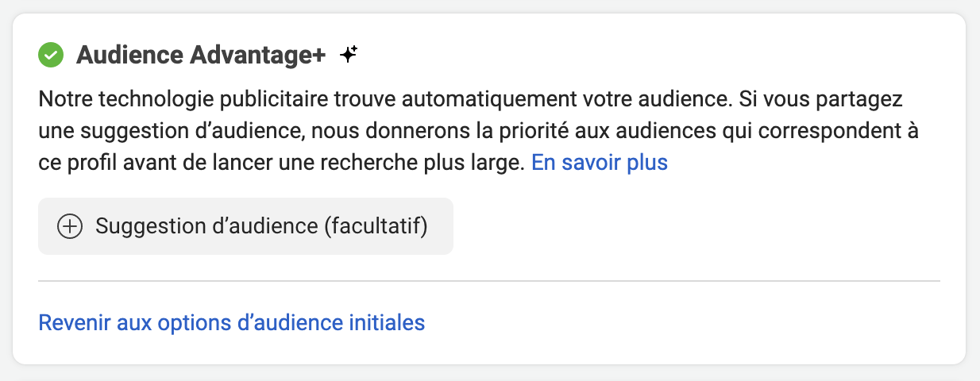Click 'Revenir aux options d'audience initiales'
This screenshot has width=980, height=381.
point(231,323)
